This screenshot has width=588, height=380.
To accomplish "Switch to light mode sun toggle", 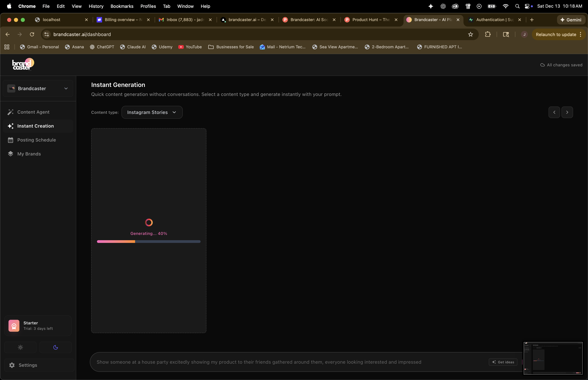I will tap(20, 347).
